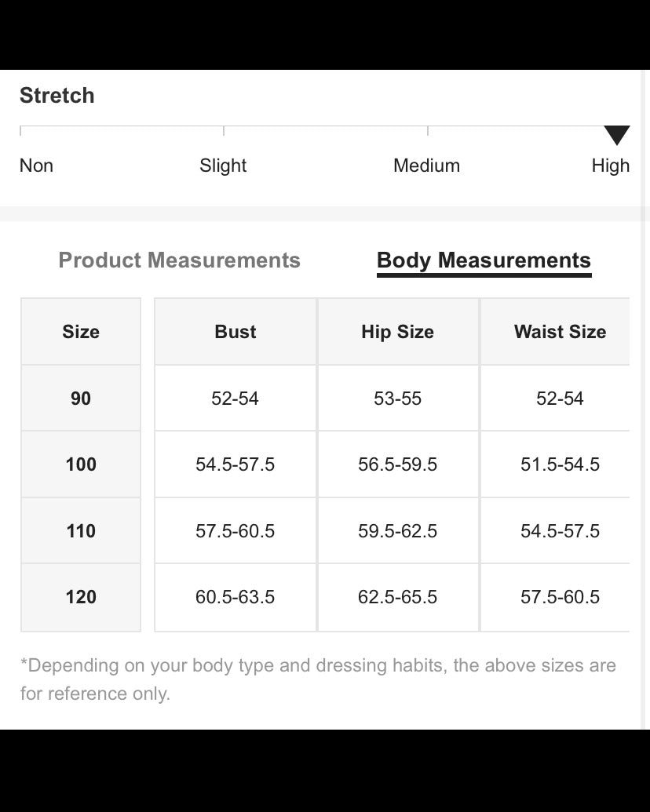Click the High stretch label

(x=610, y=166)
